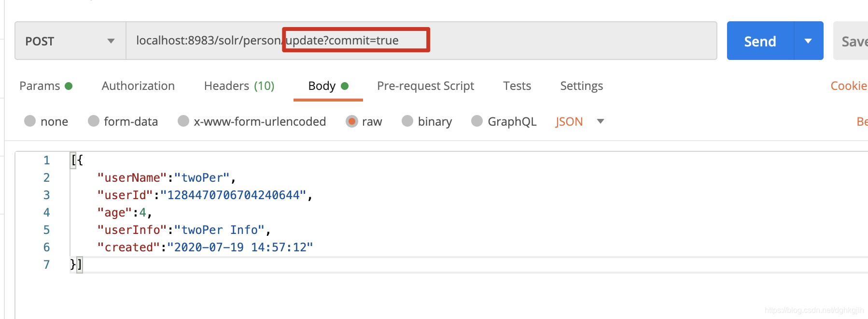Open the request Settings tab

tap(581, 86)
